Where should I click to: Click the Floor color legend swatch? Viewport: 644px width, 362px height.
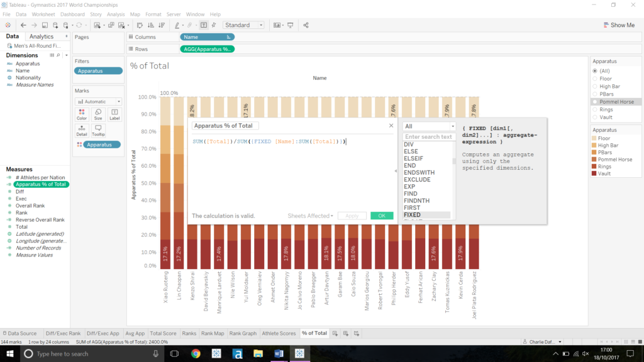point(594,138)
